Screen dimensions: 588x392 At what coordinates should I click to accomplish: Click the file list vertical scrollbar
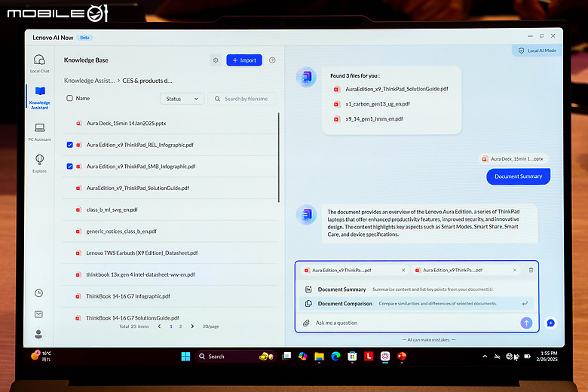[x=279, y=158]
